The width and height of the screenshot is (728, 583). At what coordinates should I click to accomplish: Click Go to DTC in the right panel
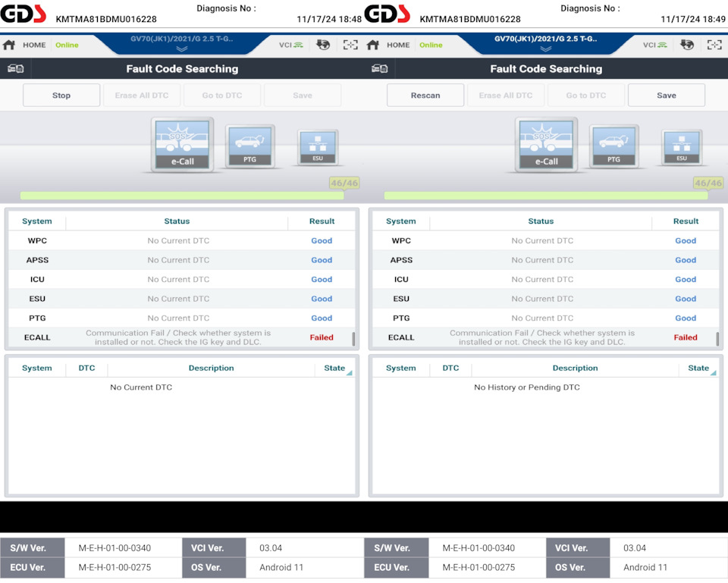click(x=586, y=96)
